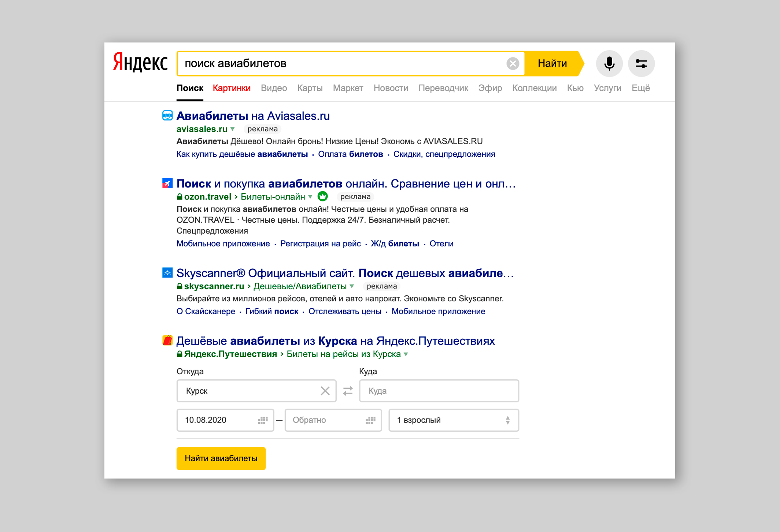Open the 1 взрослый passenger dropdown
Screen dimensions: 780x532
tap(454, 420)
